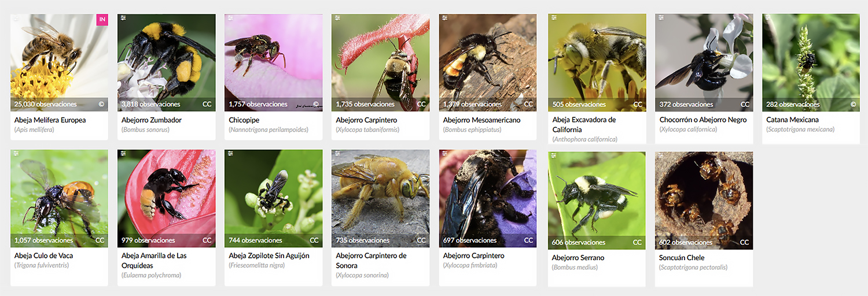Click the Bombus sonorus scientific name
Screen dimensions: 868x296
click(x=145, y=130)
